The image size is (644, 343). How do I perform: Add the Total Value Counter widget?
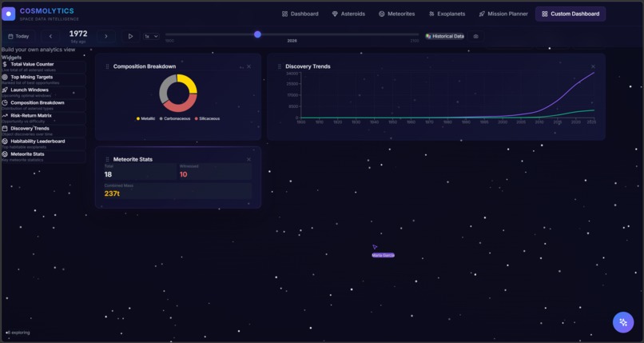click(x=43, y=67)
